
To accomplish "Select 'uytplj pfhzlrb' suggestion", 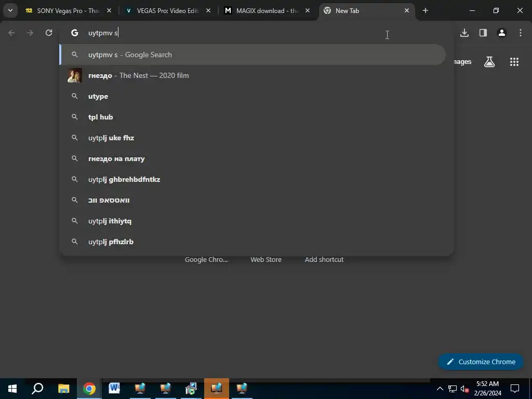I will coord(252,242).
